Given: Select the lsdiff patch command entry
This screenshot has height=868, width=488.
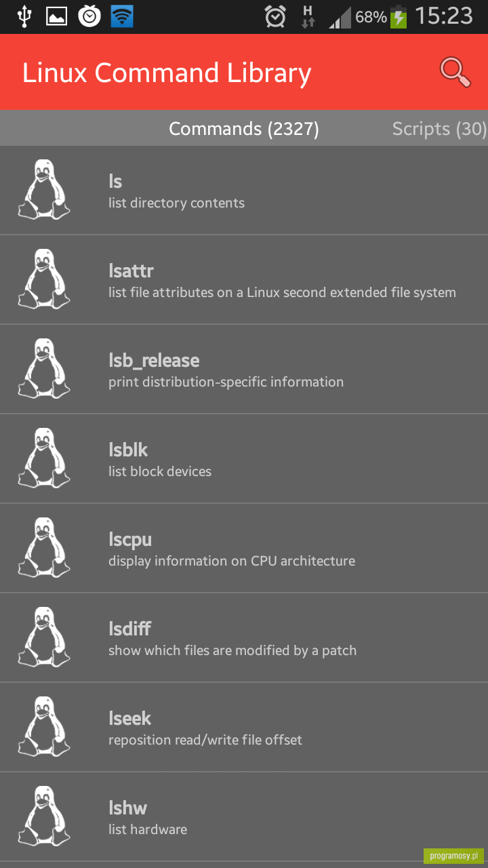Looking at the screenshot, I should pyautogui.click(x=244, y=637).
